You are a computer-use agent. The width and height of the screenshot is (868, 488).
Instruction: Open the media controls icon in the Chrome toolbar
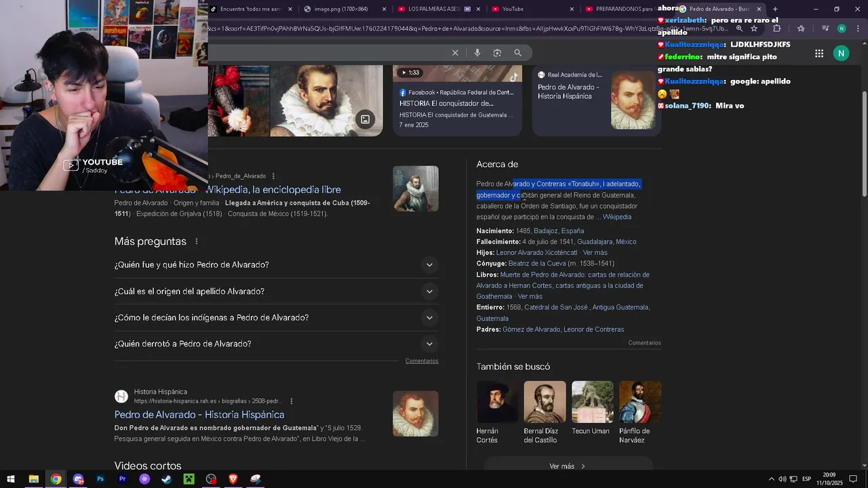point(825,28)
